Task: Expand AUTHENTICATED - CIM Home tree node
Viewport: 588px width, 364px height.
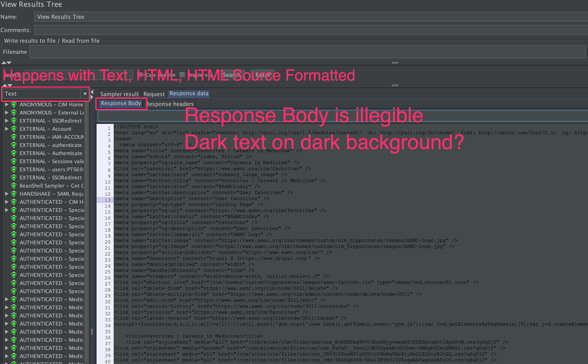Action: coord(7,202)
